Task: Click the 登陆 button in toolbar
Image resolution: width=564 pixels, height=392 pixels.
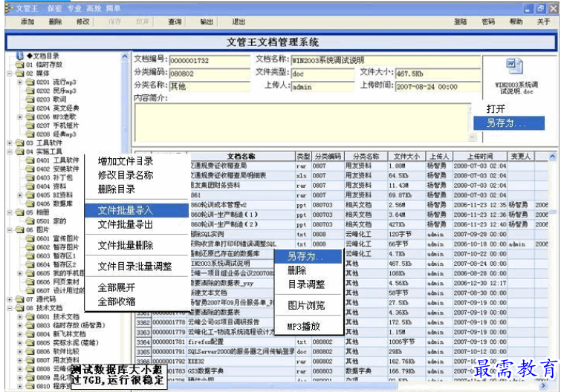Action: coord(461,22)
